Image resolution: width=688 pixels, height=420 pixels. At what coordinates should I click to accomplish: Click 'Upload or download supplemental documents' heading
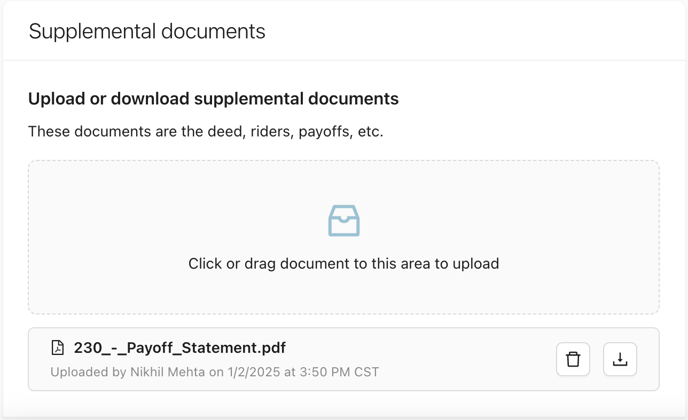tap(213, 99)
